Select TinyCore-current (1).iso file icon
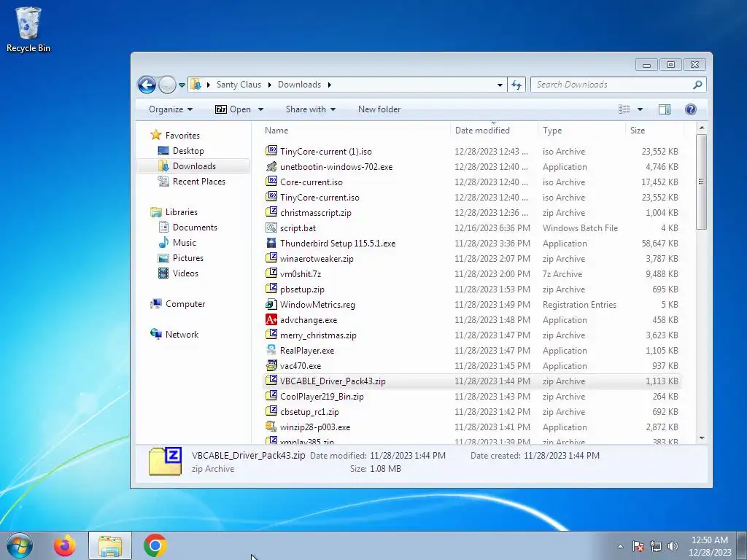This screenshot has width=747, height=560. [271, 151]
